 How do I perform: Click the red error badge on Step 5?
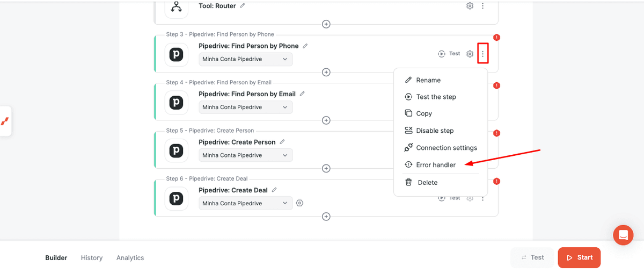coord(496,133)
